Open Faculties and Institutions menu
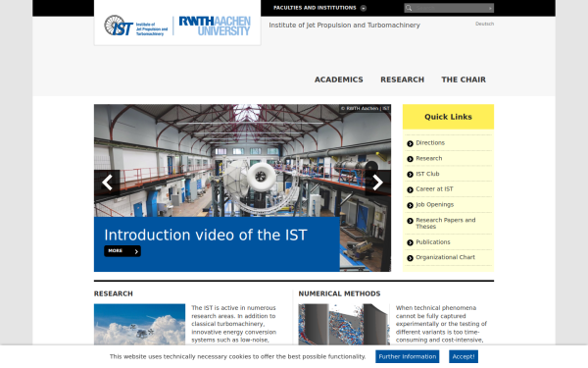The image size is (588, 368). coord(315,8)
